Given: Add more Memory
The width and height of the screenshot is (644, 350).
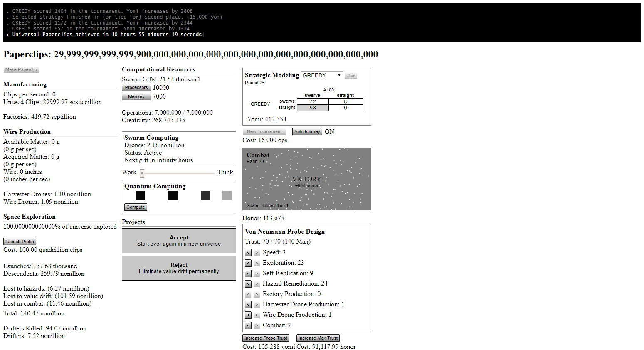Looking at the screenshot, I should [x=136, y=96].
